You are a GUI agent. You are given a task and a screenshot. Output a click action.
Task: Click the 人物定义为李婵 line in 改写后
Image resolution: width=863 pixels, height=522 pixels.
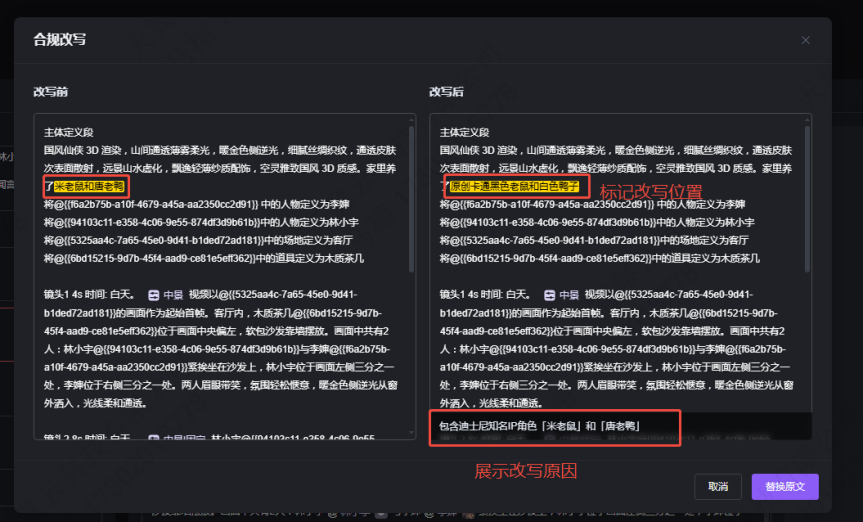pos(592,204)
